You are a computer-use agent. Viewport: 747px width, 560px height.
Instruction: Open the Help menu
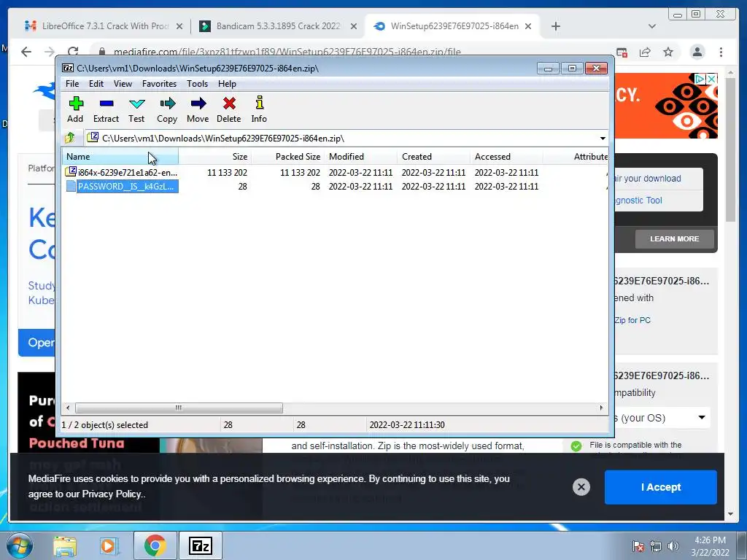point(228,84)
